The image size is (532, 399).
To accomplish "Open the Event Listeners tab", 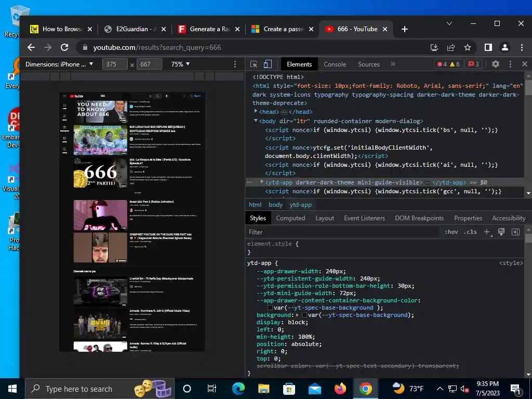I will (364, 218).
